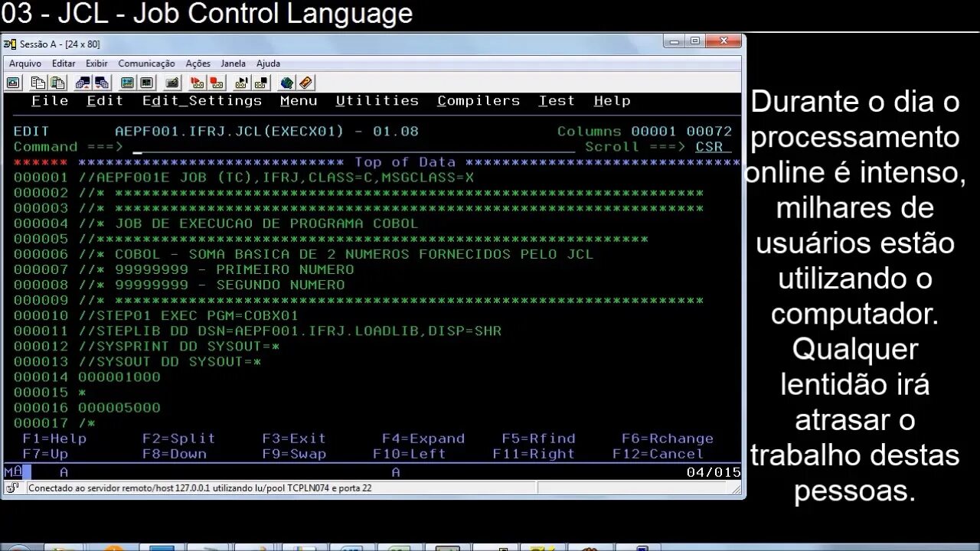
Task: Click the F4=Expand function key label
Action: pos(423,439)
